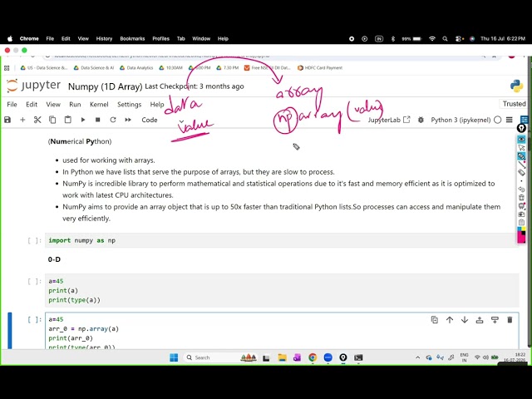Open the Data Analytics bookmark
532x399 pixels.
click(136, 68)
